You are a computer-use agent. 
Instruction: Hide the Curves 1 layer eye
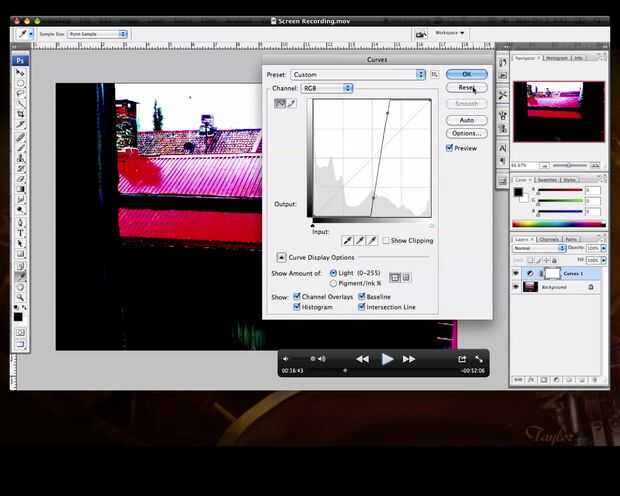pos(516,273)
